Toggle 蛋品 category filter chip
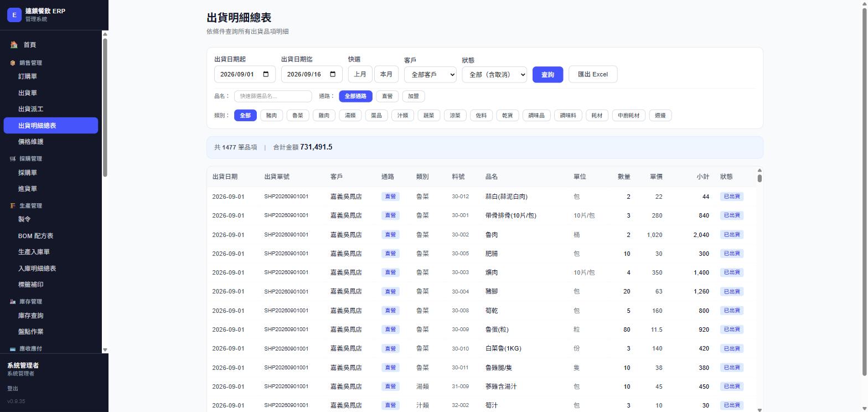The width and height of the screenshot is (868, 412). [376, 115]
